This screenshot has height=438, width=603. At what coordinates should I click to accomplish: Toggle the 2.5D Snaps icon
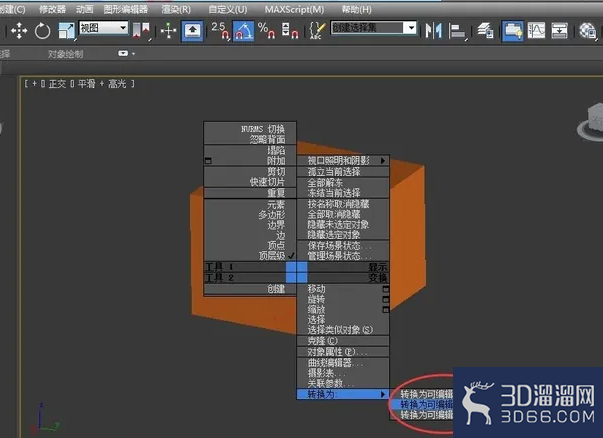pos(220,31)
